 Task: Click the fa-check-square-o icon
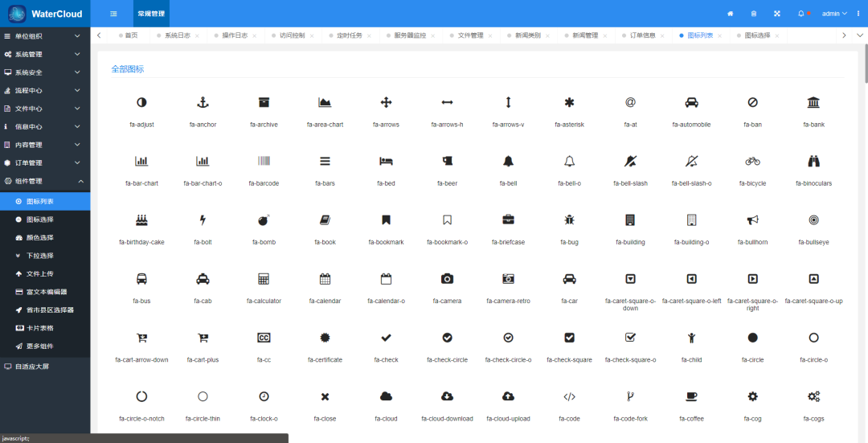630,338
